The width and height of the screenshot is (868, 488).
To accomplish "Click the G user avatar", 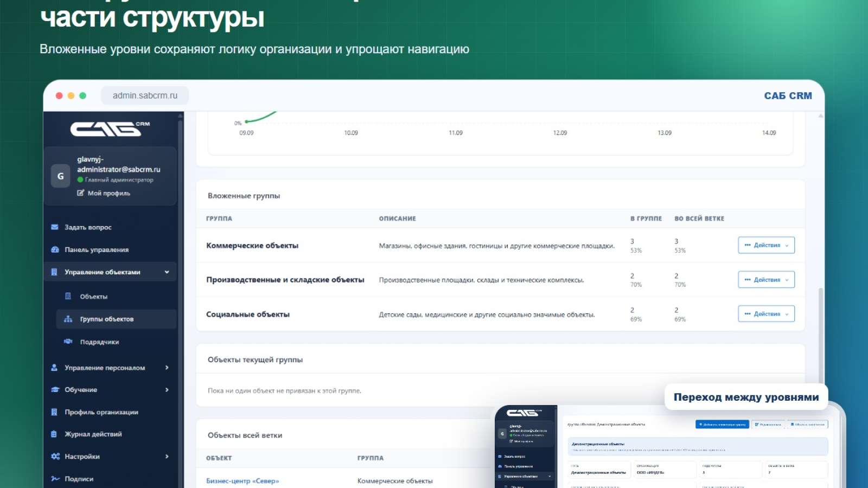I will [60, 176].
